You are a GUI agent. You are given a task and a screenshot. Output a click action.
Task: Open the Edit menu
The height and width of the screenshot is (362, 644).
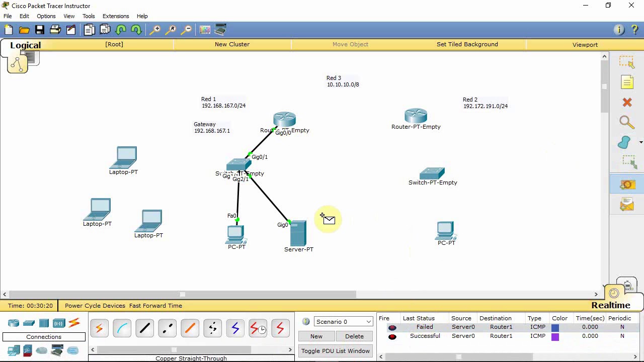pyautogui.click(x=24, y=16)
